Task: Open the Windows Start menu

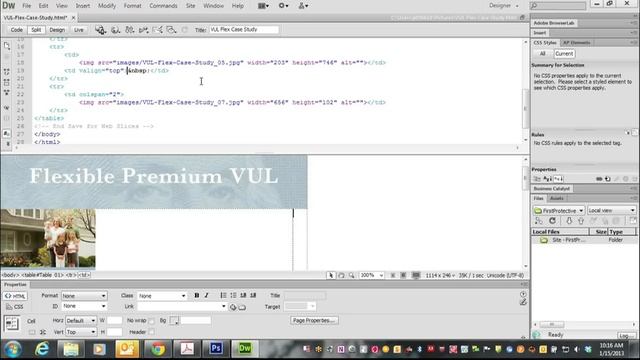Action: [x=13, y=349]
